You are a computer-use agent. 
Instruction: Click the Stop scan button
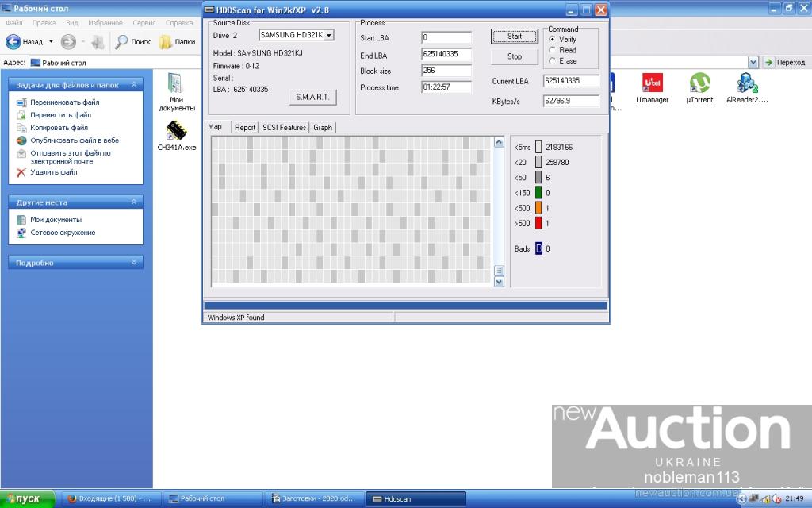pos(514,56)
